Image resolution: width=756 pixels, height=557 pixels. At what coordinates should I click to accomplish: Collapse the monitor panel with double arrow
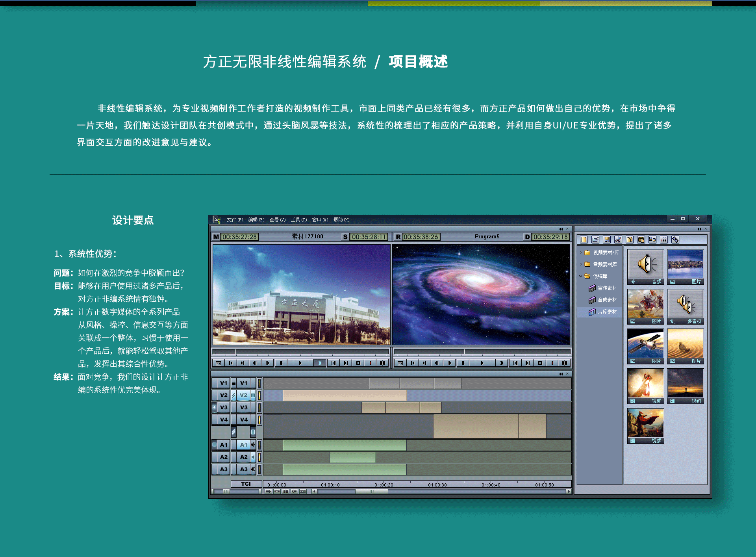[561, 229]
